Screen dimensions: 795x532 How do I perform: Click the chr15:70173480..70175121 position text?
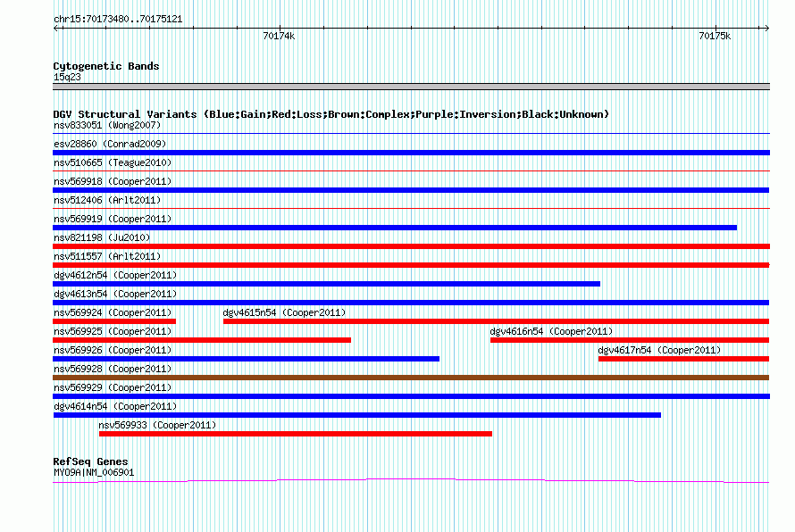coord(118,19)
